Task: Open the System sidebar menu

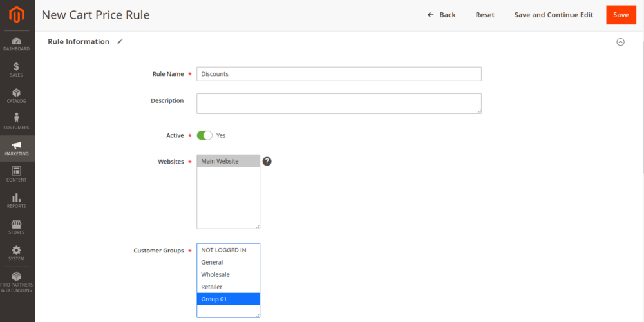Action: [17, 254]
